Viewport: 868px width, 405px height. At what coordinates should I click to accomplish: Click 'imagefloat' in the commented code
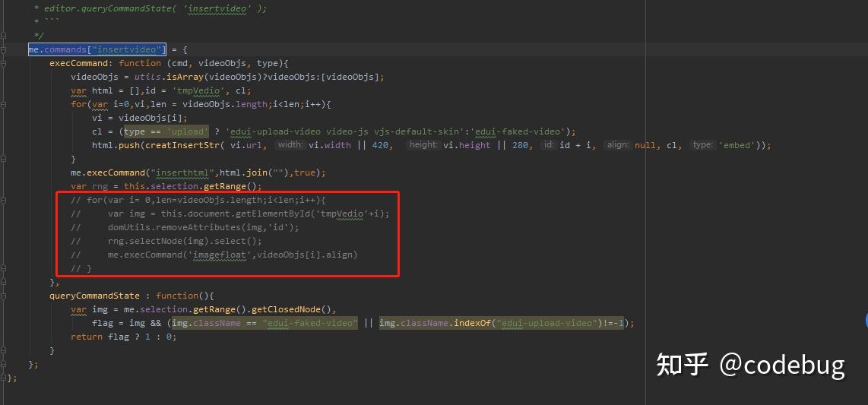coord(221,255)
